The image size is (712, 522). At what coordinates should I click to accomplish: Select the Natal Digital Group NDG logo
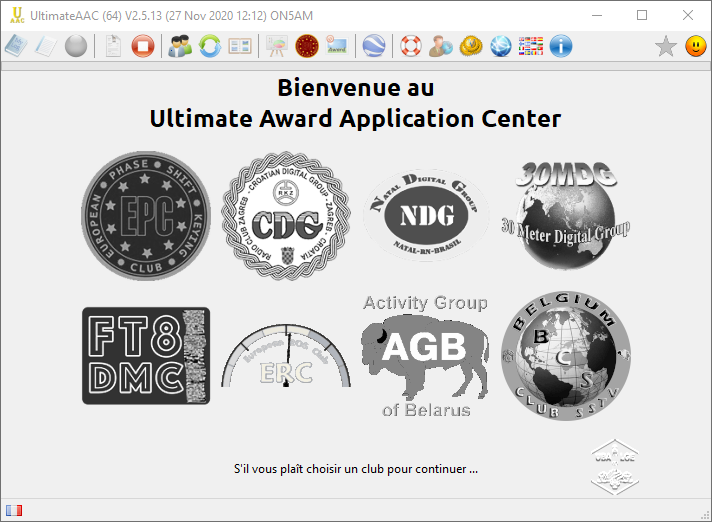click(426, 216)
